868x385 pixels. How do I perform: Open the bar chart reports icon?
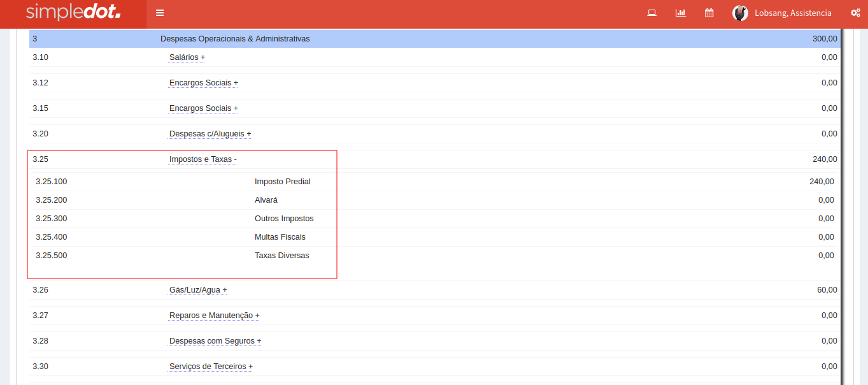(x=680, y=13)
